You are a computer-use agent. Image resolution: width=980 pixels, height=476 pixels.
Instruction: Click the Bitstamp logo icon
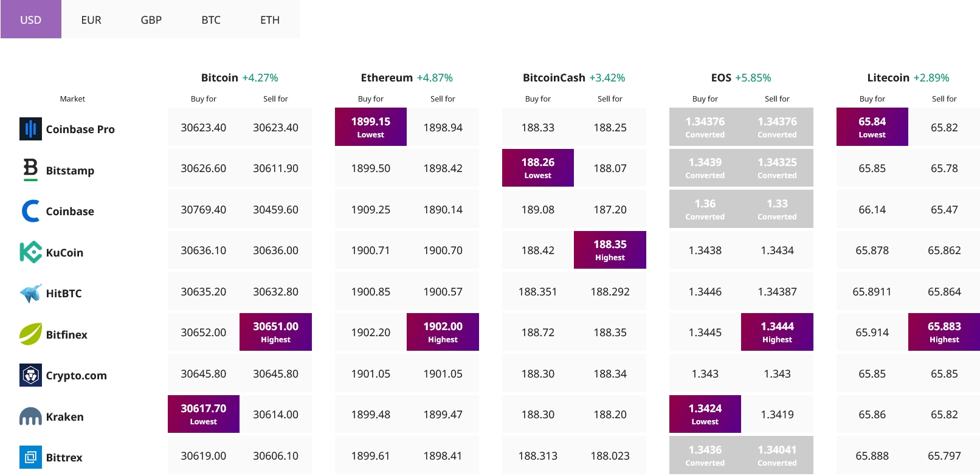[x=30, y=170]
